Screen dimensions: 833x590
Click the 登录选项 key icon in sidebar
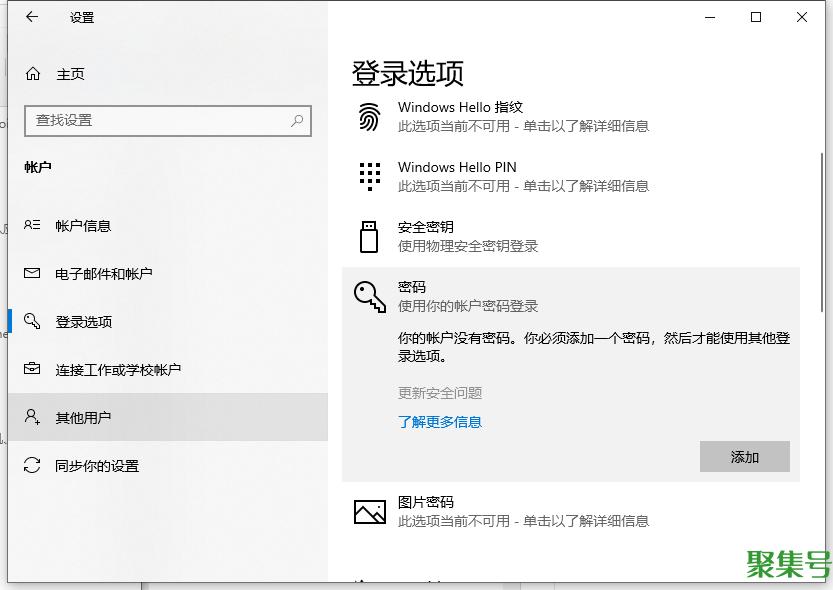(32, 321)
